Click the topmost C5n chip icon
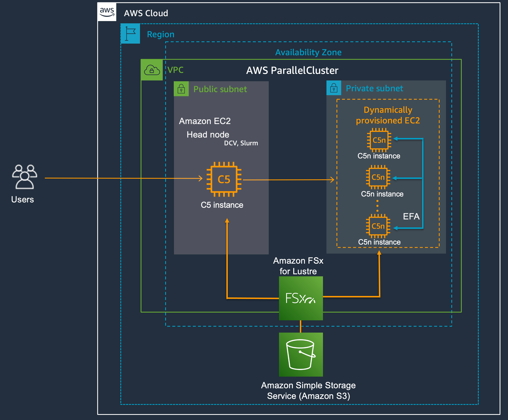 pyautogui.click(x=379, y=140)
